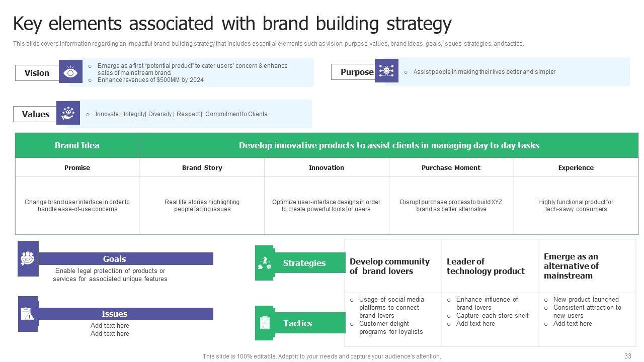Click the Values hand-with-stars icon
Viewport: 644px width, 362px height.
pos(68,113)
